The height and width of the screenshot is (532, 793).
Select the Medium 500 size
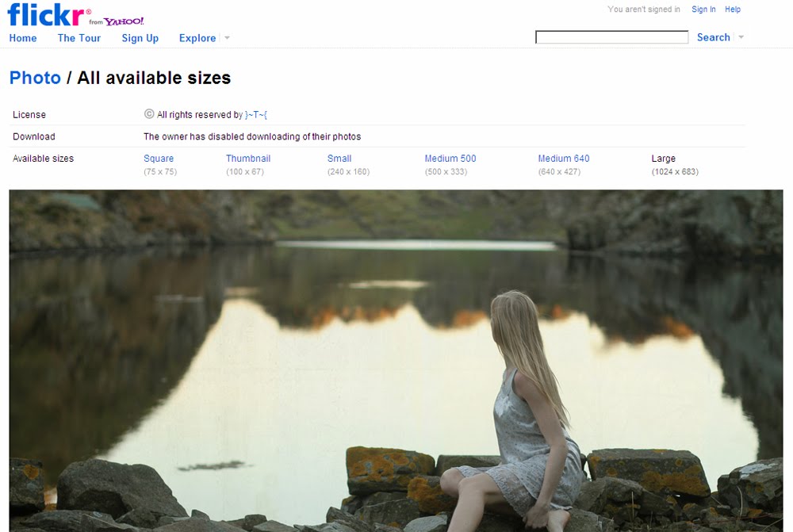450,158
